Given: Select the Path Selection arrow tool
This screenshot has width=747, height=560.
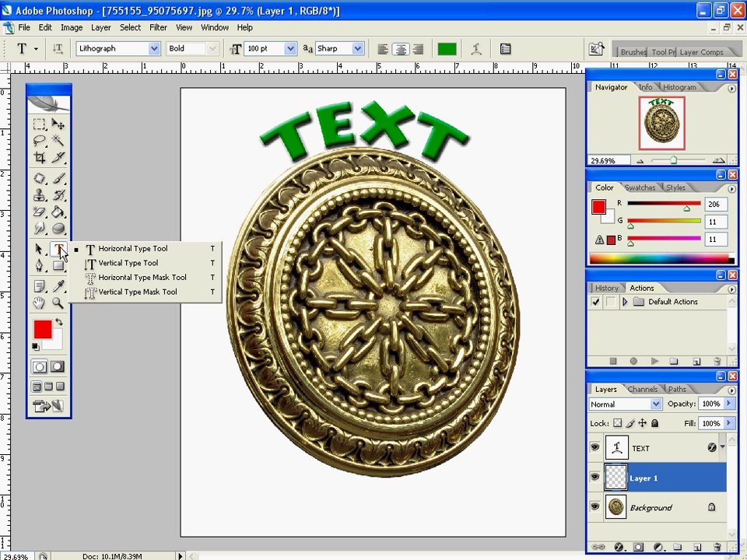Looking at the screenshot, I should (x=40, y=249).
